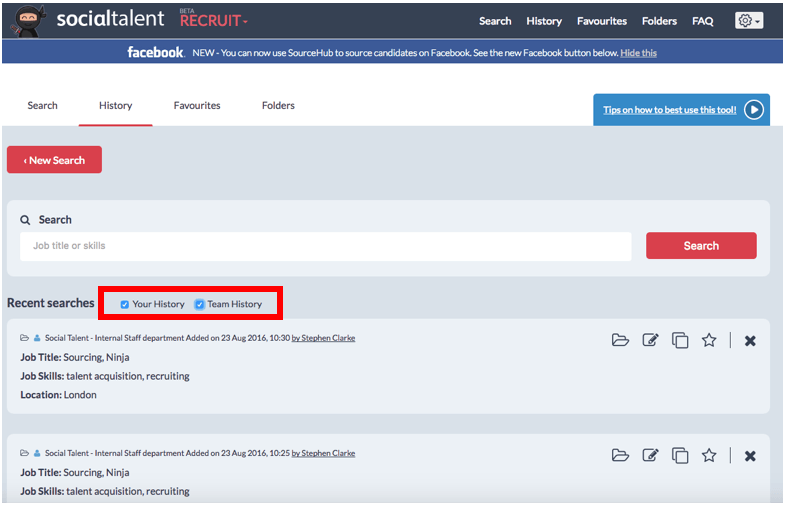Open the settings gear dropdown
The height and width of the screenshot is (505, 786).
749,21
